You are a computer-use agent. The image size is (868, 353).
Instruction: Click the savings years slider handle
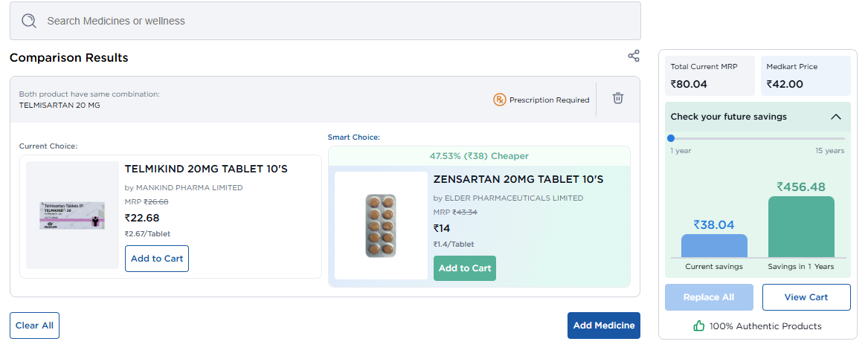[x=671, y=138]
